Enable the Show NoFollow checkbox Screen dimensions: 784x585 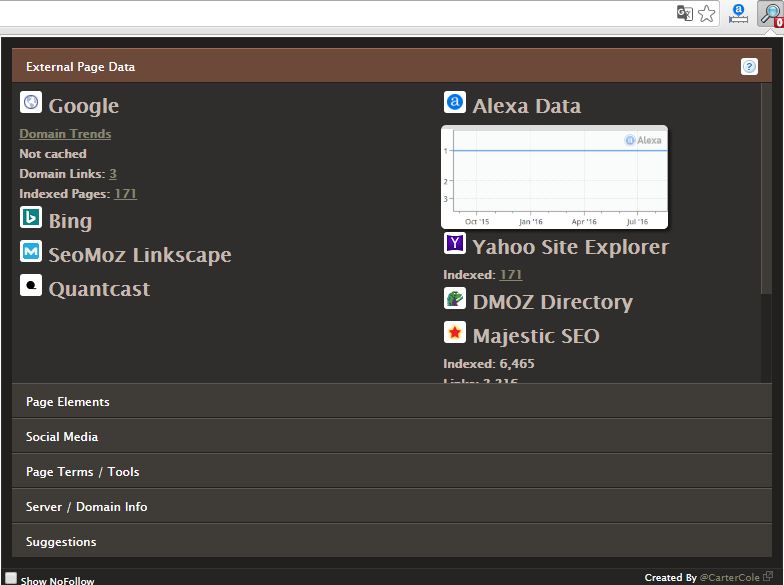coord(11,578)
